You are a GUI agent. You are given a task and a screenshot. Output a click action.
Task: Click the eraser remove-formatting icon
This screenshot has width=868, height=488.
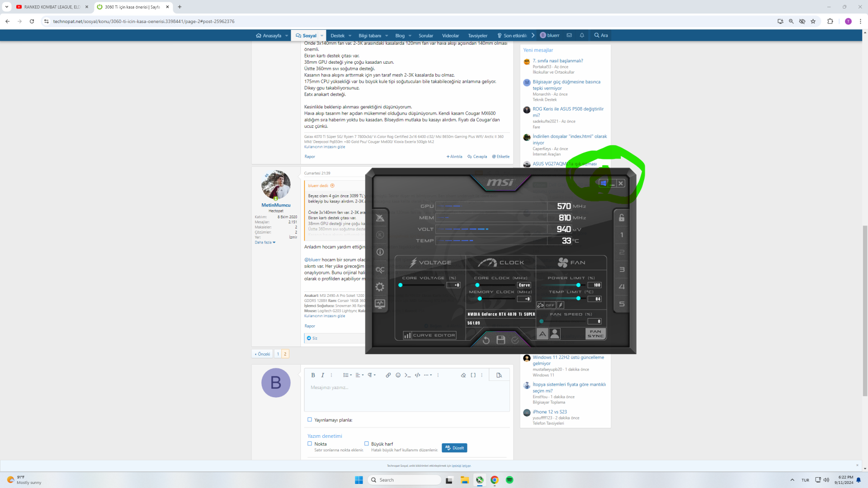[463, 375]
